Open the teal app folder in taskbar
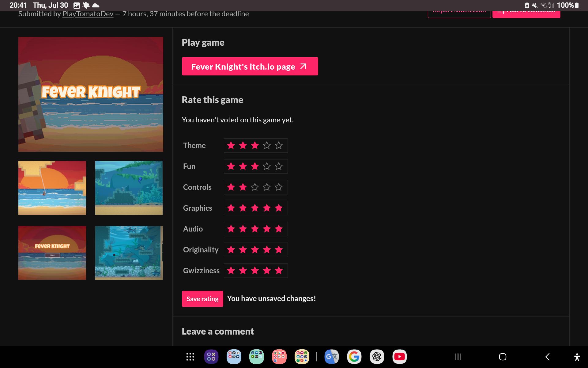 [x=257, y=357]
